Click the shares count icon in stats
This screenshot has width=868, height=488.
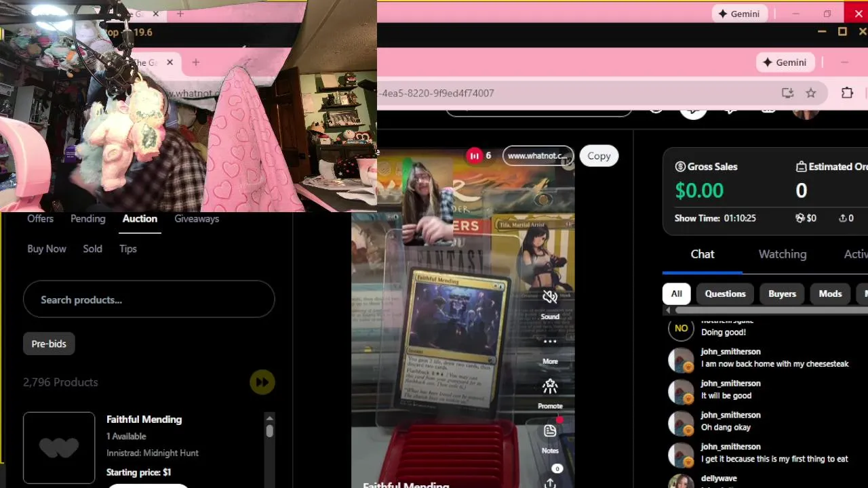click(x=842, y=218)
